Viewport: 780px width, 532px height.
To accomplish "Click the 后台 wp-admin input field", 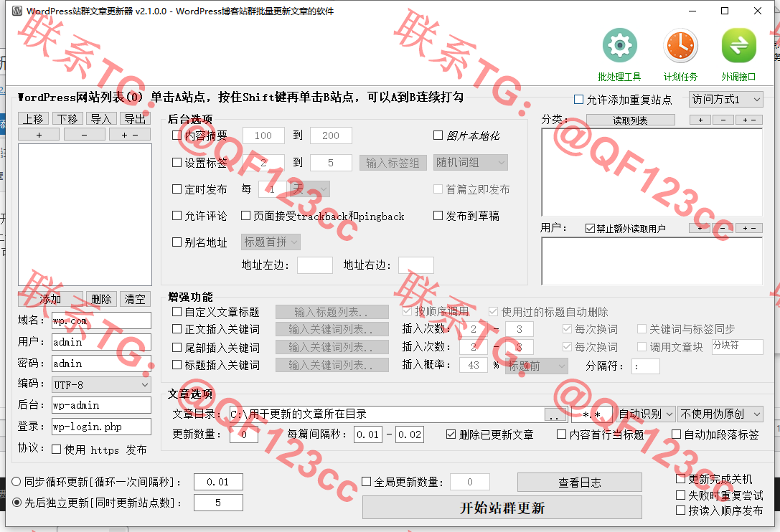I will [101, 405].
